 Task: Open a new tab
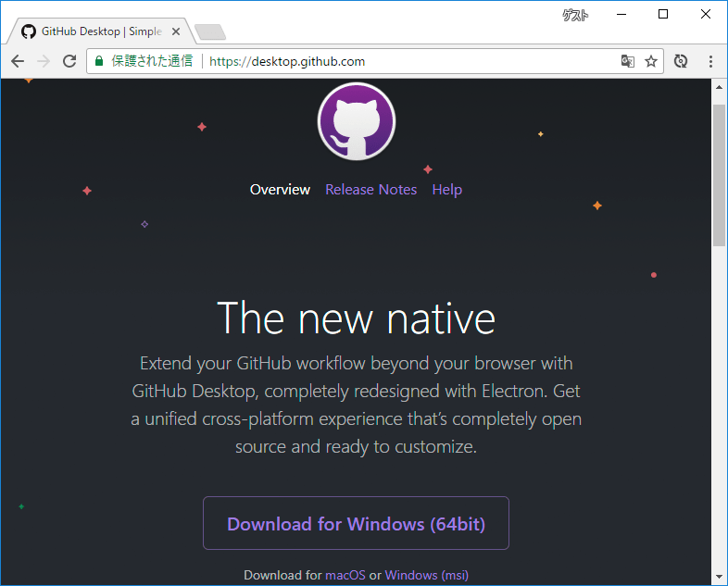210,32
